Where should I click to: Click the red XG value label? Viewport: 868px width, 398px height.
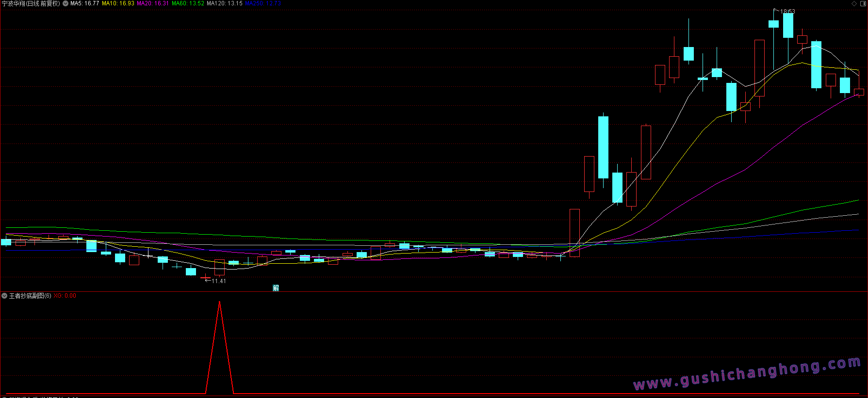pos(65,296)
